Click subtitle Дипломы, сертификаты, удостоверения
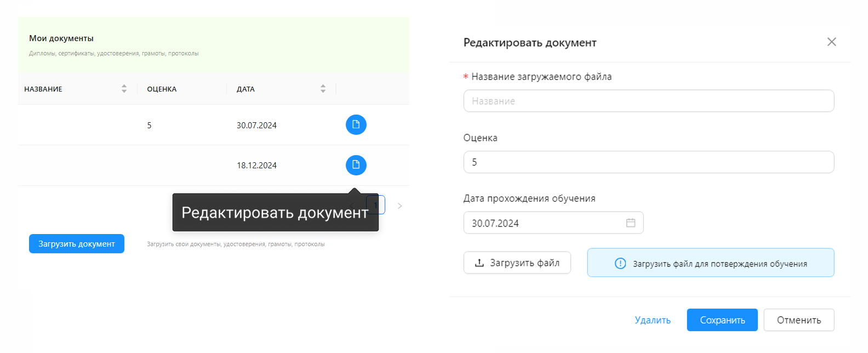Screen dimensions: 868x353 pos(114,54)
